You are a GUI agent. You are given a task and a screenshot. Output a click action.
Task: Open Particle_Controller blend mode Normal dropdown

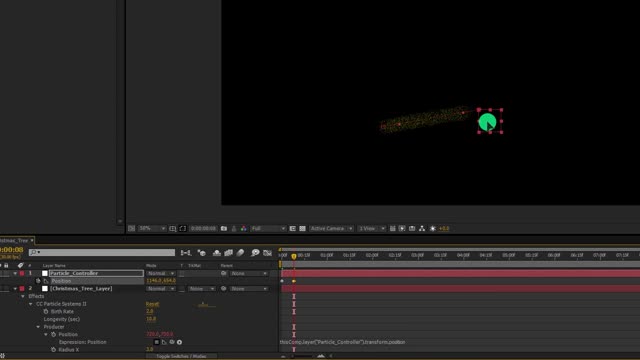pyautogui.click(x=161, y=273)
